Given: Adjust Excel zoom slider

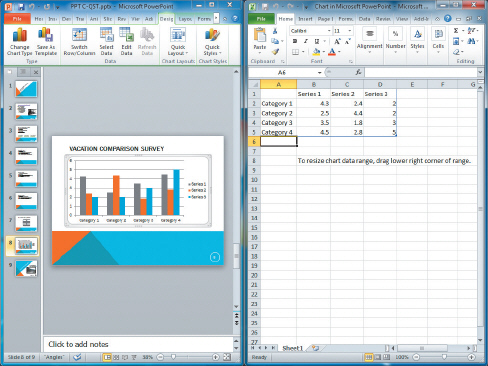Looking at the screenshot, I should [x=444, y=357].
